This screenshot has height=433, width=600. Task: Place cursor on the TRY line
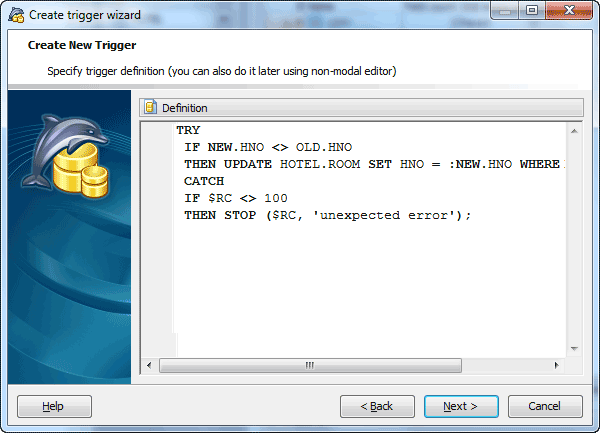pyautogui.click(x=188, y=130)
